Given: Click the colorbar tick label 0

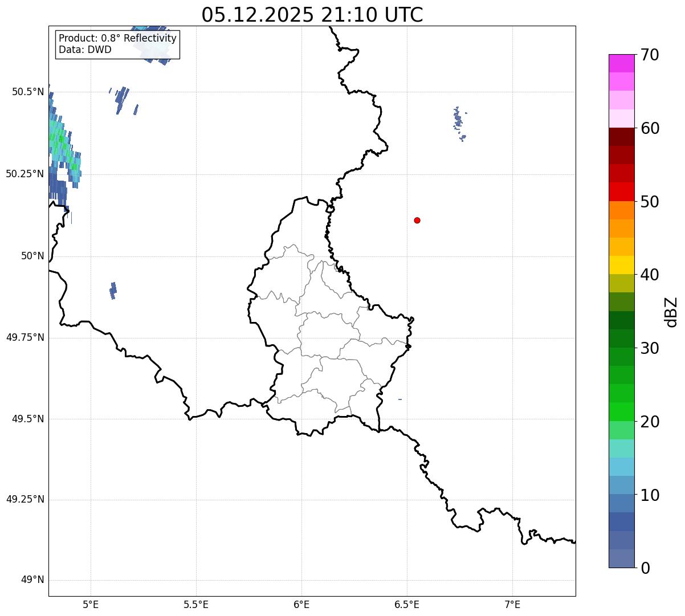Looking at the screenshot, I should 645,568.
